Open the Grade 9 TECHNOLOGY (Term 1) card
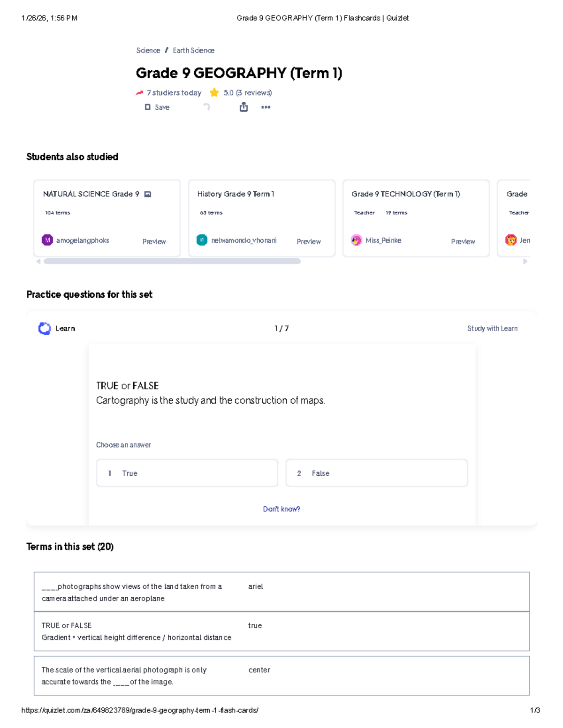563x728 pixels. coord(416,218)
